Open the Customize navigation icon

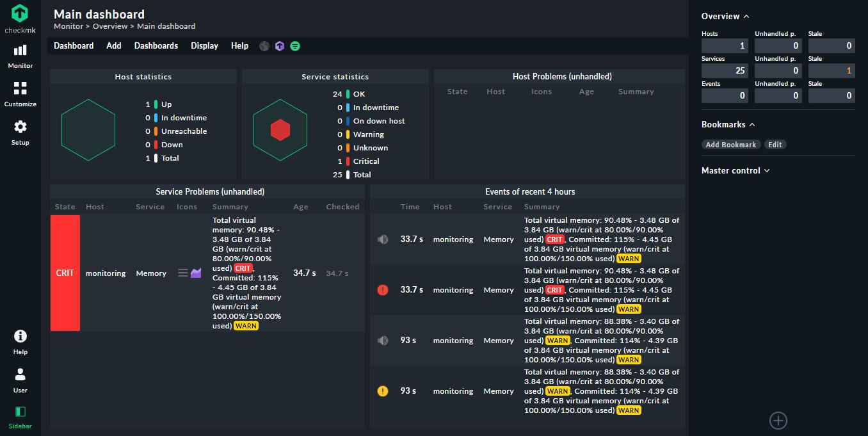pyautogui.click(x=20, y=94)
